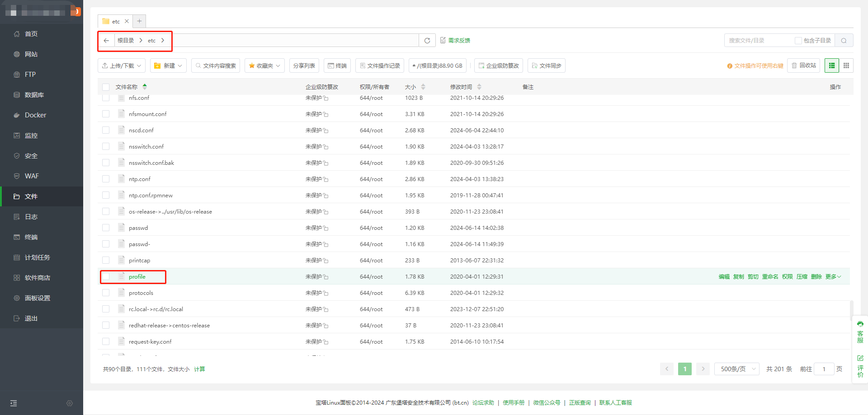Open the Terminal (终端) toolbar button
The width and height of the screenshot is (868, 415).
click(x=337, y=65)
